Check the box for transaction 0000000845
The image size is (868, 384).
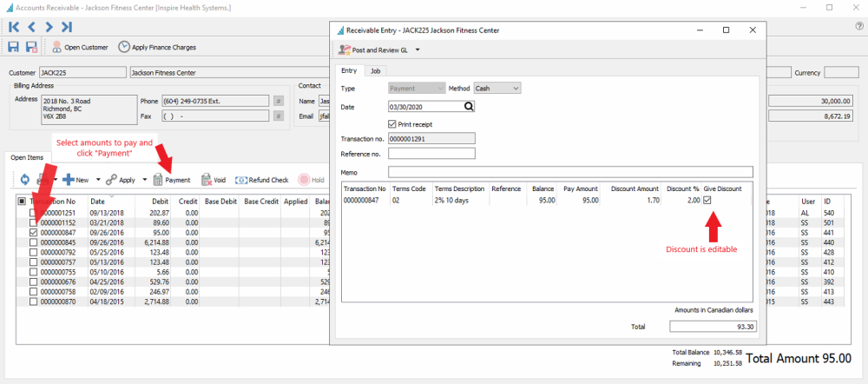coord(33,242)
